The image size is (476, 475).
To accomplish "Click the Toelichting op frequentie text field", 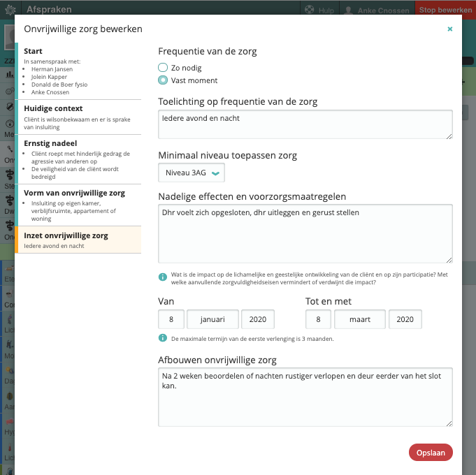I will tap(305, 125).
